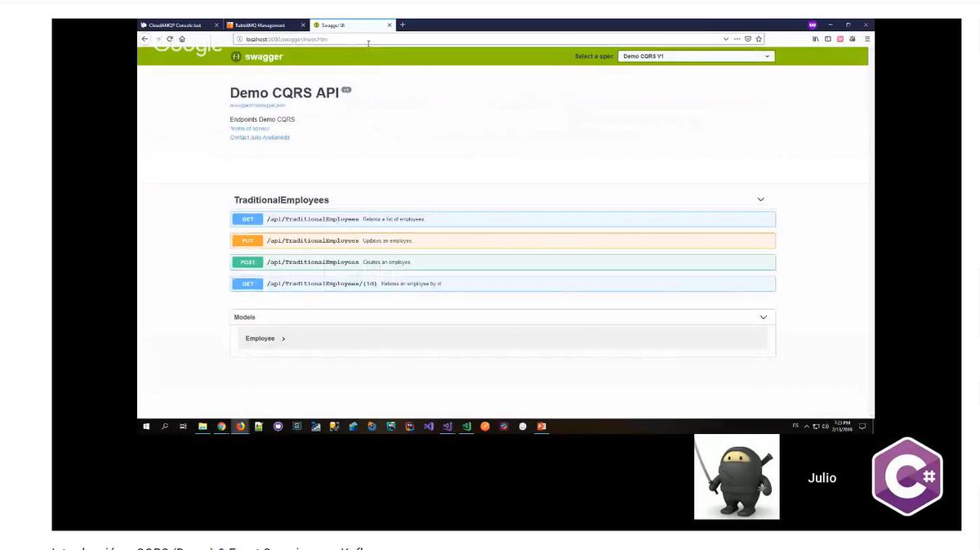Open Chrome from the taskbar
The width and height of the screenshot is (980, 550).
(221, 426)
